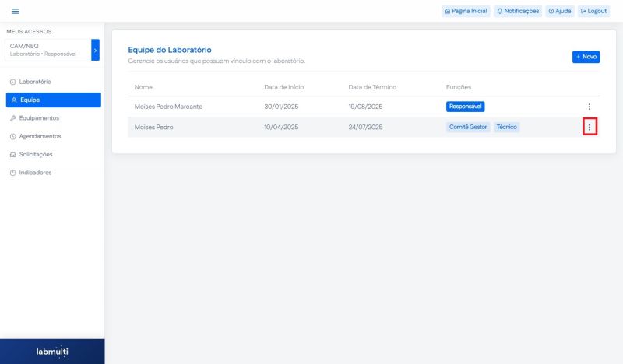Open Solicitações in the sidebar
Screen dimensions: 623x364
[36, 154]
